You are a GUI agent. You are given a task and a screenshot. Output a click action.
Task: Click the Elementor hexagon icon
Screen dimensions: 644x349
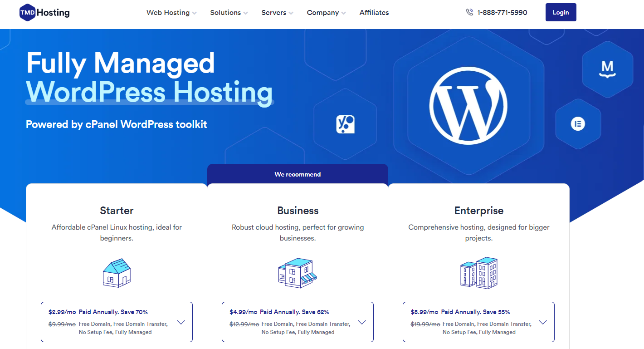578,123
